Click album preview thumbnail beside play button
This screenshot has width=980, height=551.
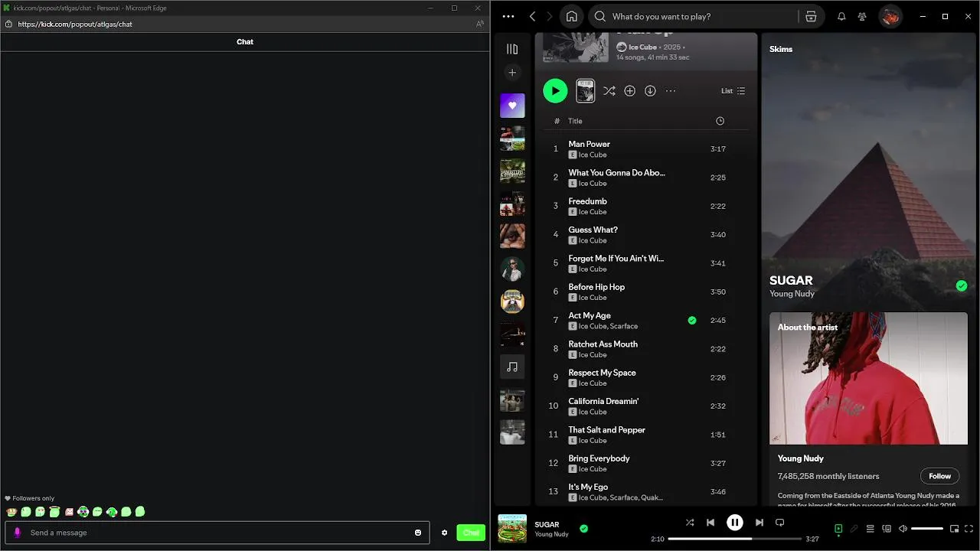coord(585,90)
